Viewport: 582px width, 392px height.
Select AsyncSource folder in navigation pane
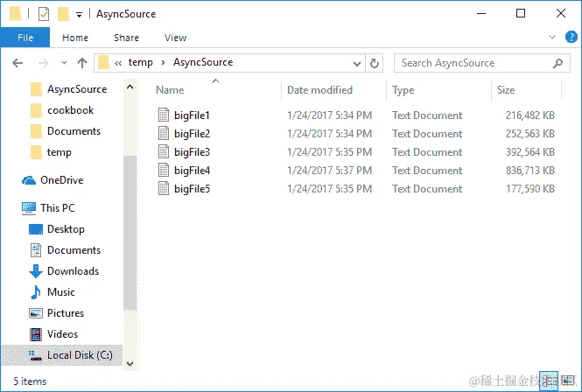pos(77,89)
